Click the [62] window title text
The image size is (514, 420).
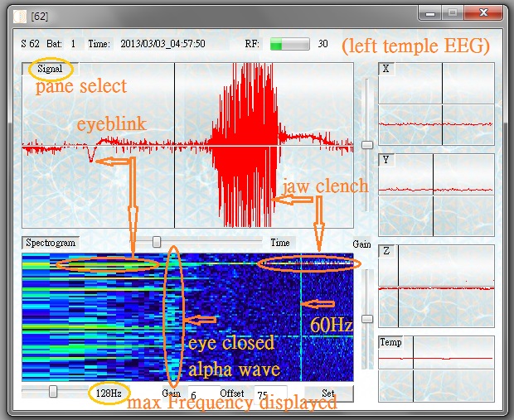pyautogui.click(x=39, y=17)
